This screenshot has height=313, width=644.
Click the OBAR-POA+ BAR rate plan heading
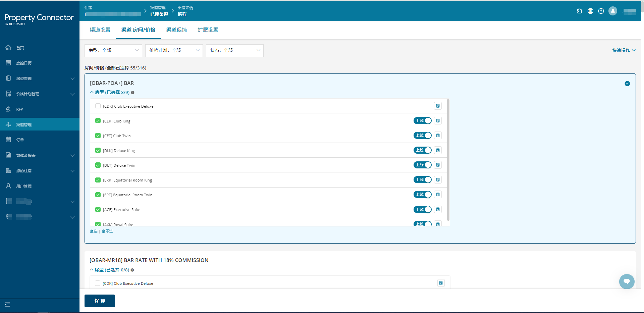(112, 83)
